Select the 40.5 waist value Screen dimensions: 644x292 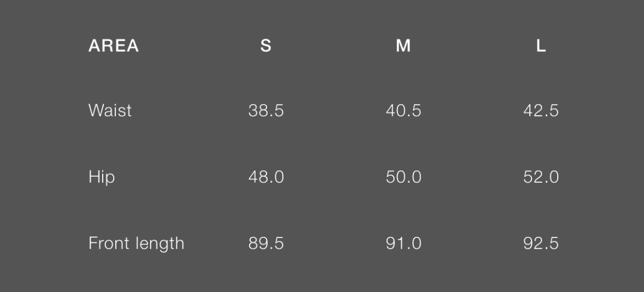[x=404, y=111]
